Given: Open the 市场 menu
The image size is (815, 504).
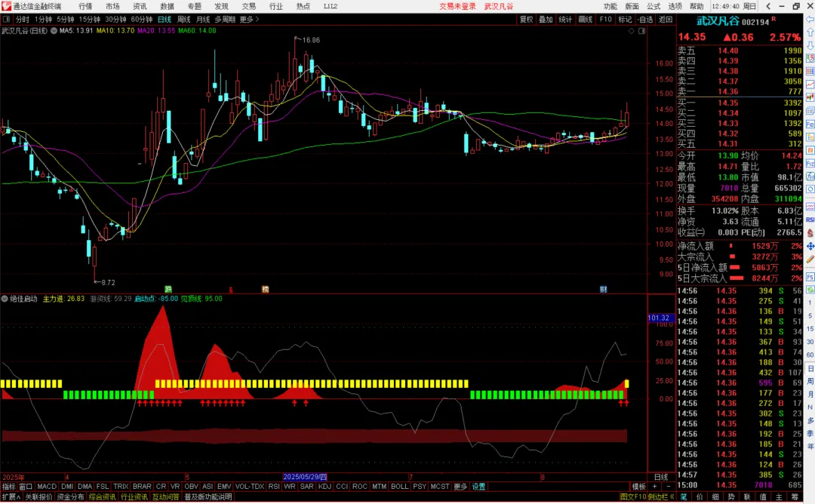Looking at the screenshot, I should [x=112, y=6].
